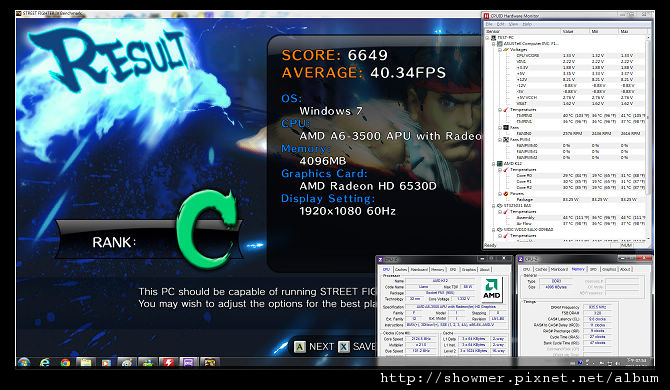
Task: Select Graphics tab in right CPU-Z window
Action: (x=609, y=270)
